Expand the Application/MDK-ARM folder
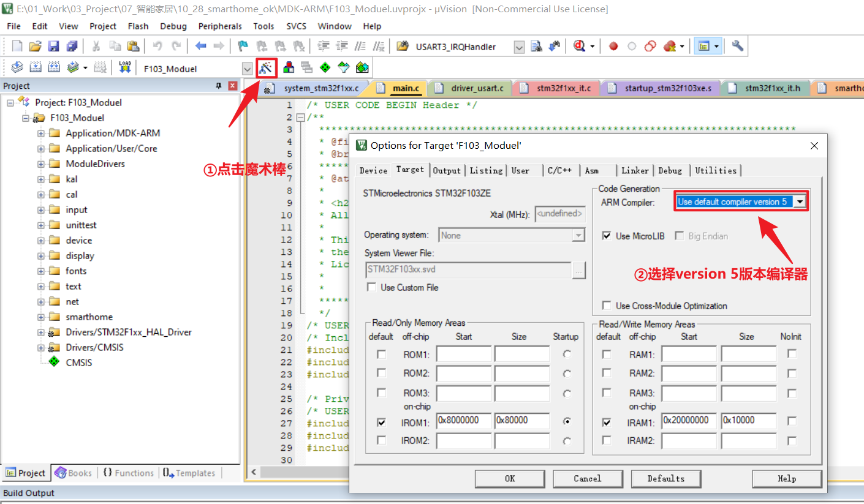Screen dimensions: 864x504 tap(40, 133)
